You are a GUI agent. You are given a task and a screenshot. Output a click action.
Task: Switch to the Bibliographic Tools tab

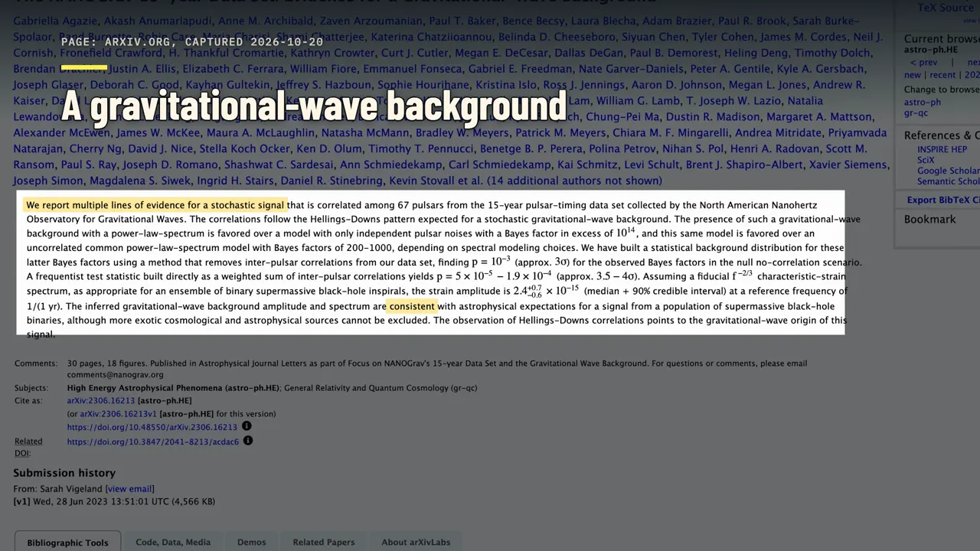pyautogui.click(x=67, y=543)
